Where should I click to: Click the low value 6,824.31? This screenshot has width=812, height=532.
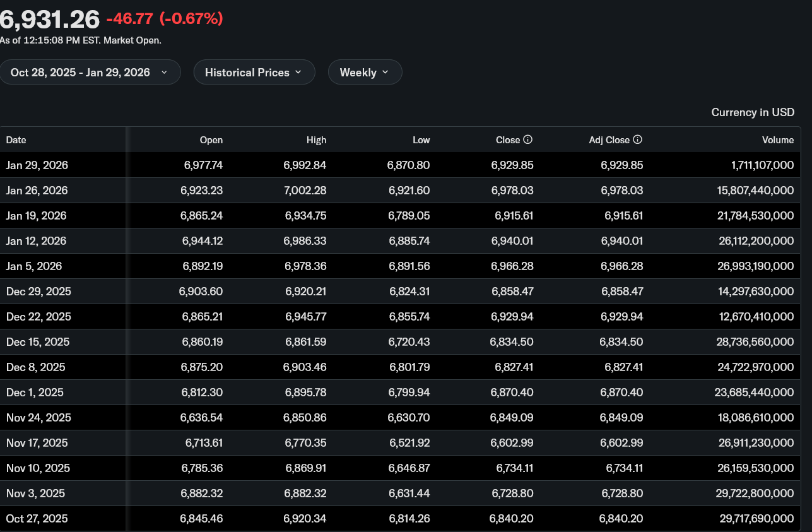(409, 292)
